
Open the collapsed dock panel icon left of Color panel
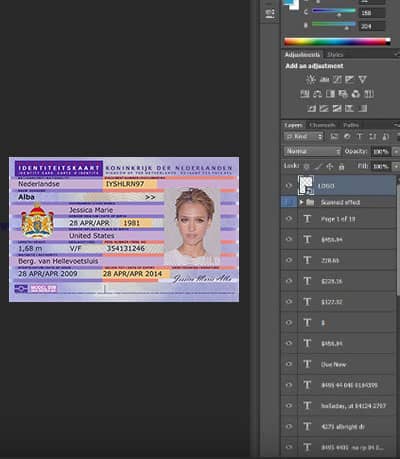[270, 13]
